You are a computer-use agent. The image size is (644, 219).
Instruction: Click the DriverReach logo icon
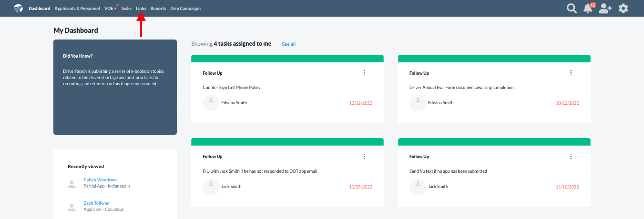point(18,8)
